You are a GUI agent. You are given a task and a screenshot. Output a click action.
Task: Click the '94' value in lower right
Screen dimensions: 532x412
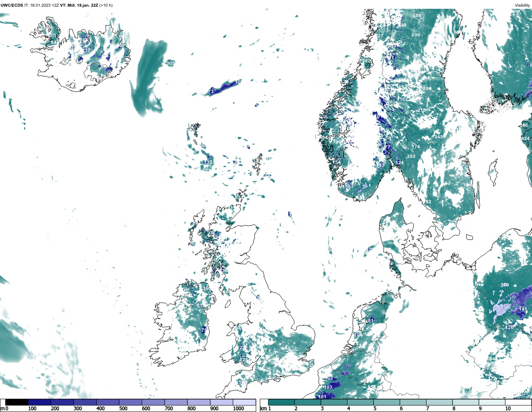pos(492,359)
